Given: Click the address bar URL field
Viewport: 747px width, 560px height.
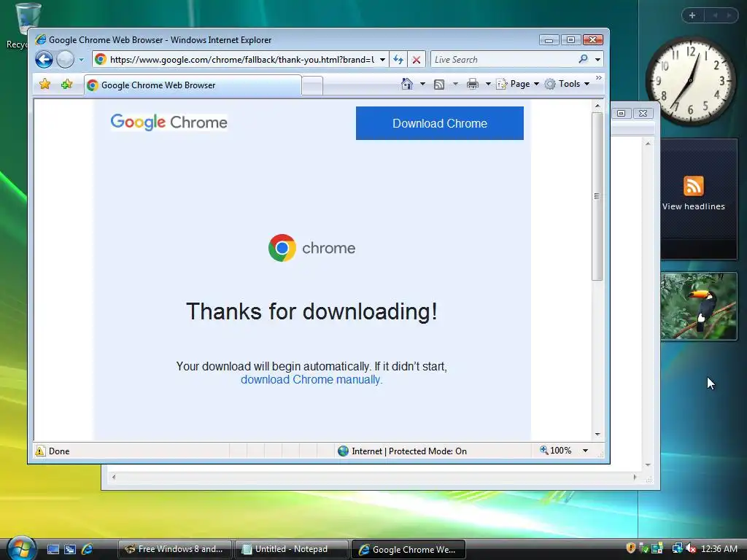Looking at the screenshot, I should (241, 60).
